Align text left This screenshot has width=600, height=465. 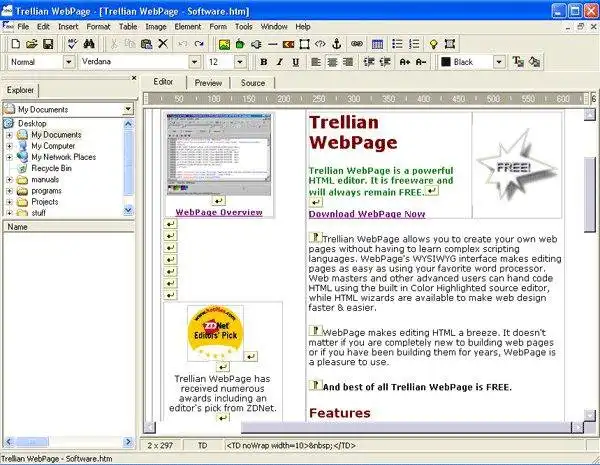316,62
